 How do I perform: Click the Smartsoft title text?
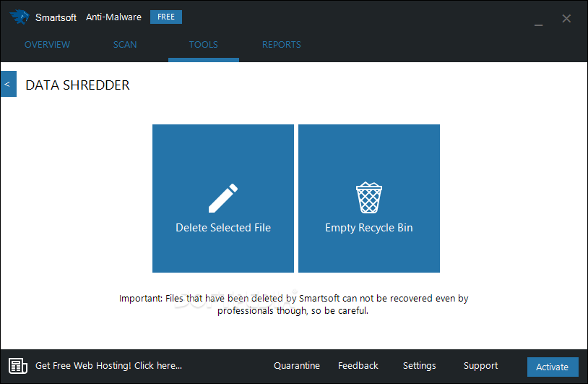[56, 17]
